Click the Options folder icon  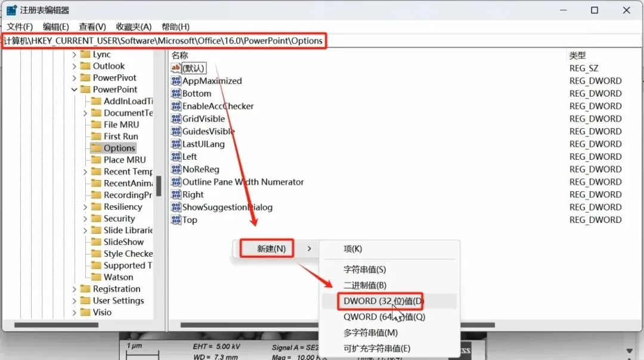pyautogui.click(x=96, y=148)
